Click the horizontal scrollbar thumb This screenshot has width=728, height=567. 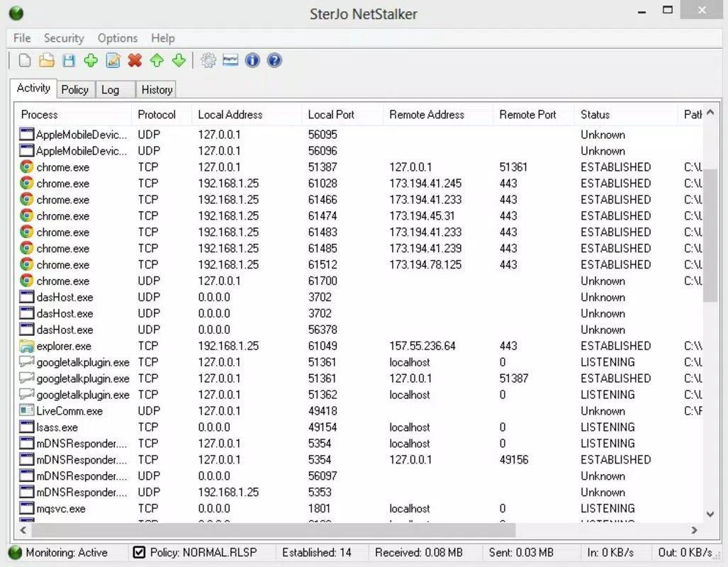pos(273,530)
